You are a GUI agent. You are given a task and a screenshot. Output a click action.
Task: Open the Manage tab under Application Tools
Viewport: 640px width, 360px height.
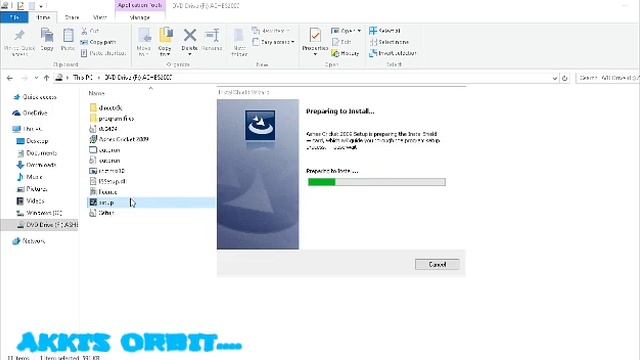point(140,18)
